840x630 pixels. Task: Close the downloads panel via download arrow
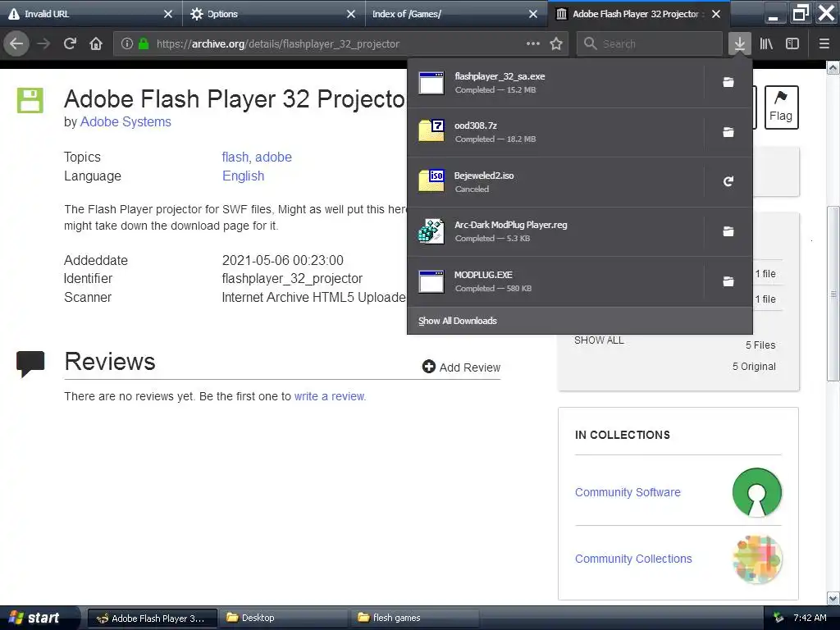739,44
